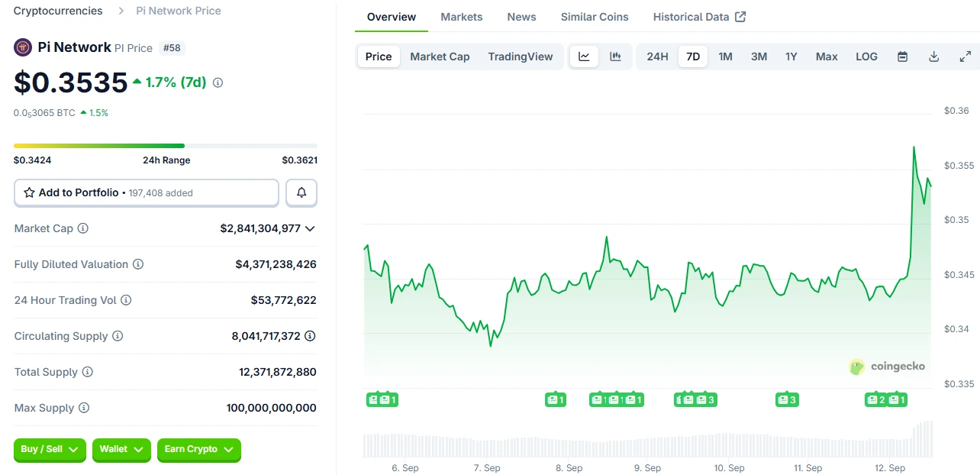
Task: Expand the Earn Crypto dropdown
Action: point(198,451)
